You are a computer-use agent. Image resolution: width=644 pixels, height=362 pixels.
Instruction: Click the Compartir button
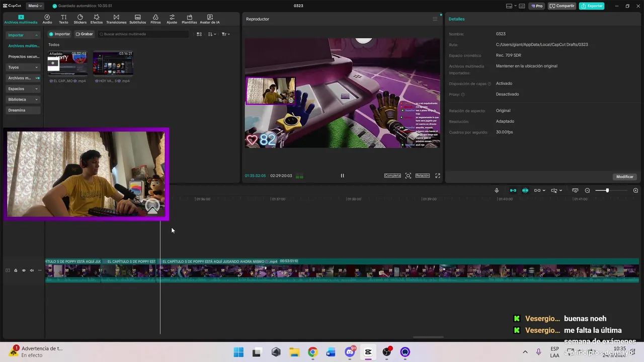pyautogui.click(x=562, y=6)
